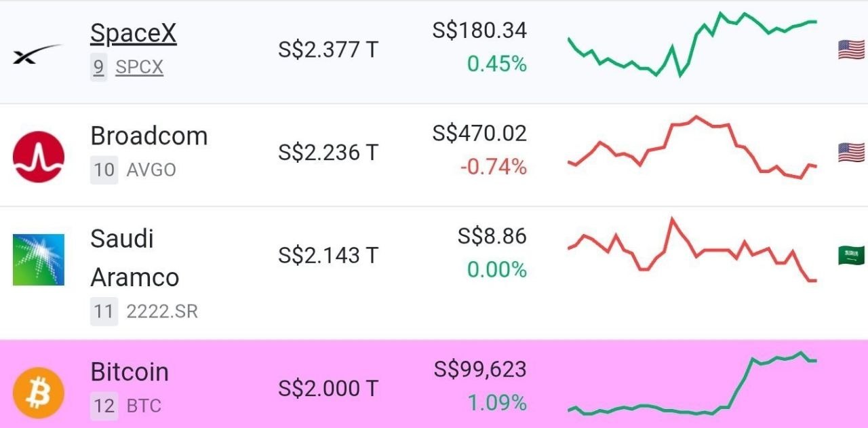The image size is (868, 428).
Task: Click the Bitcoin orange logo icon
Action: coord(39,393)
